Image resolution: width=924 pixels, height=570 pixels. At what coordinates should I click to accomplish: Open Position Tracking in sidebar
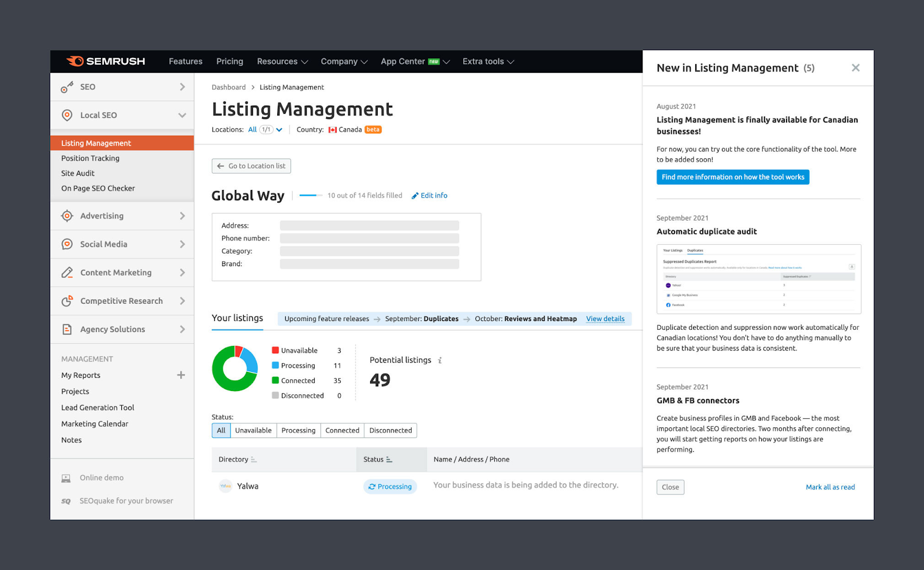pyautogui.click(x=90, y=158)
